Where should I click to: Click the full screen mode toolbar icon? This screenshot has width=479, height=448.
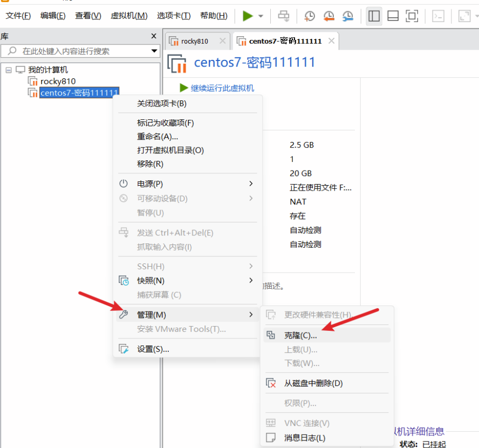point(412,16)
